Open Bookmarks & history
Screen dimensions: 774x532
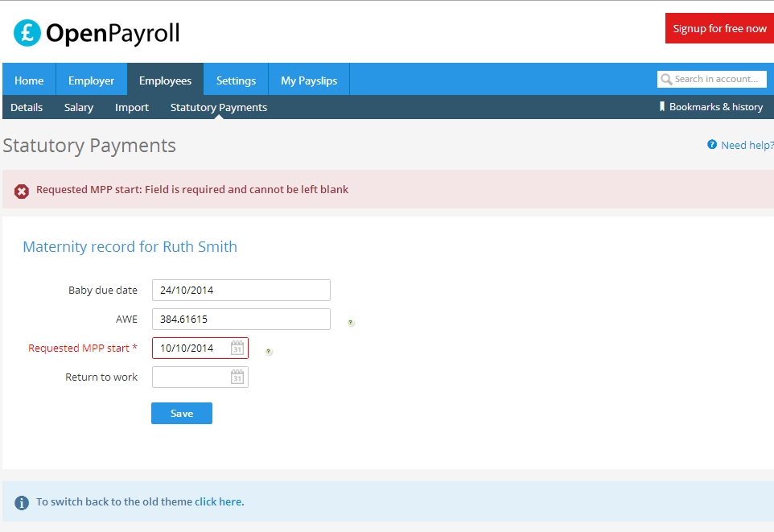[716, 106]
